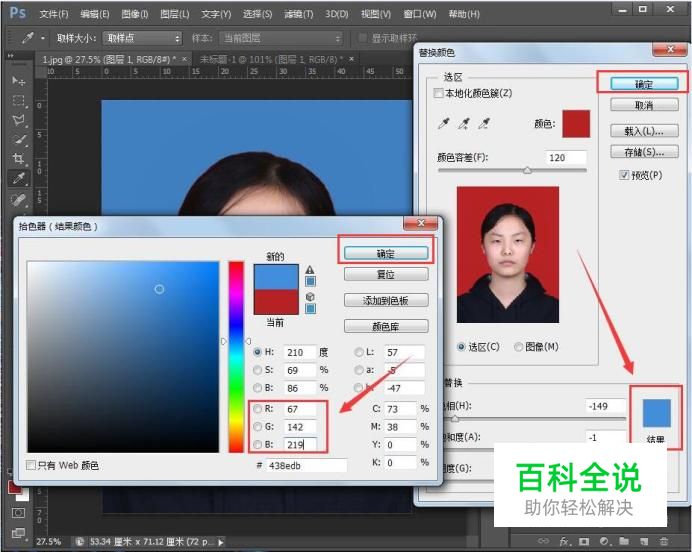This screenshot has height=552, width=692.
Task: Expand the status bar info arrow
Action: (221, 541)
